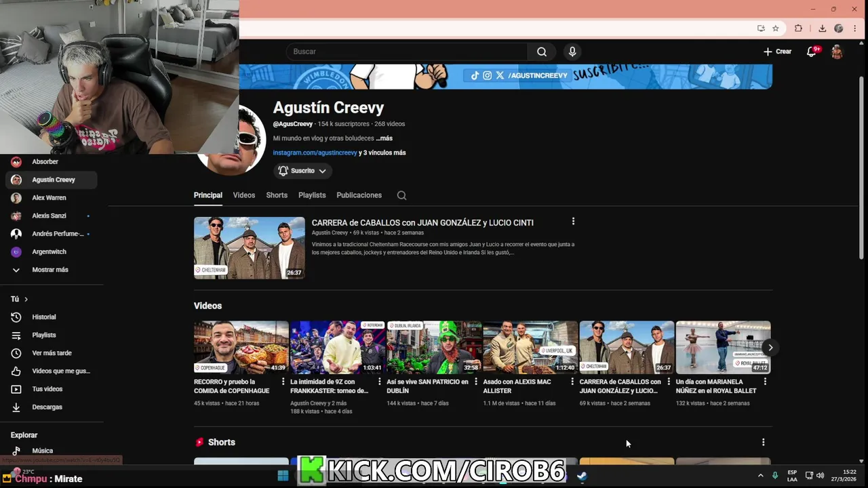This screenshot has height=488, width=868.
Task: Open Música under Explorar
Action: [52, 451]
